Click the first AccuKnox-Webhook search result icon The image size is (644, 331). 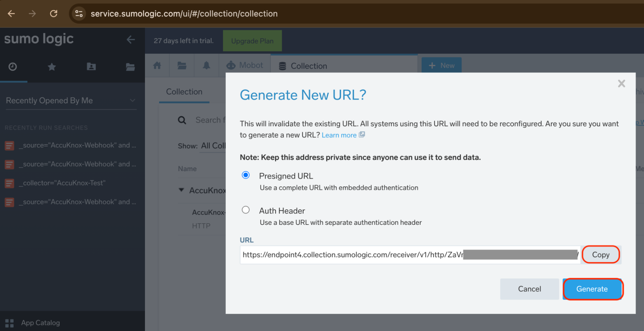pyautogui.click(x=9, y=146)
